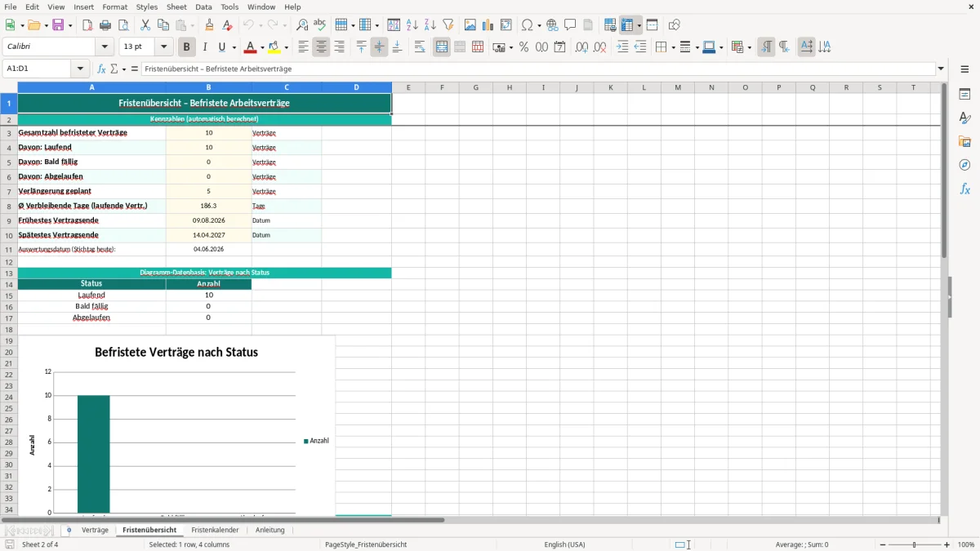980x551 pixels.
Task: Toggle Center Horizontally alignment
Action: [x=321, y=47]
